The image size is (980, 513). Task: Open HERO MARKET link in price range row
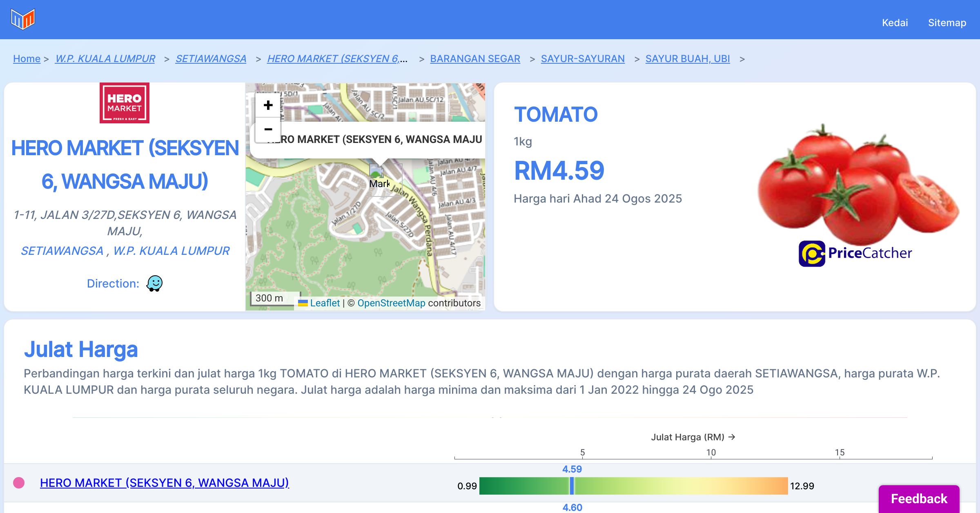(165, 483)
